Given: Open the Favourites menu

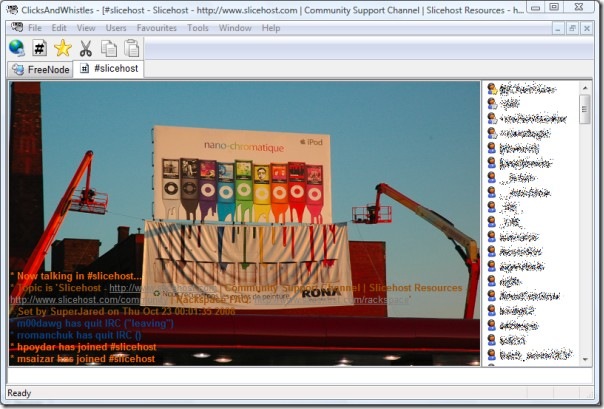Looking at the screenshot, I should (157, 28).
